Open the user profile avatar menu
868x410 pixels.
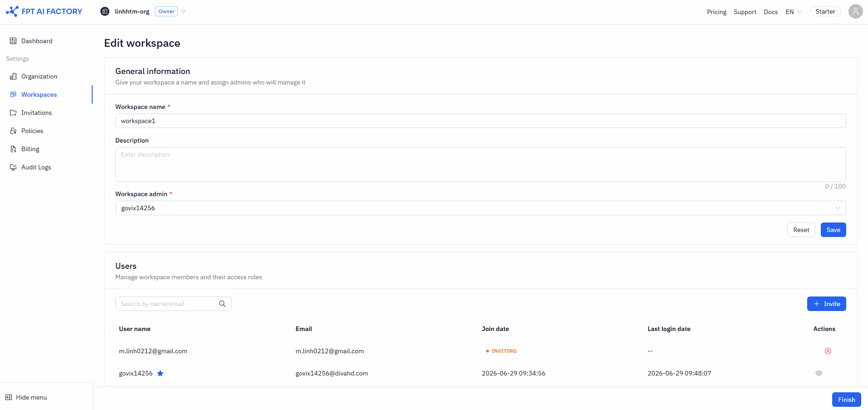pos(855,11)
